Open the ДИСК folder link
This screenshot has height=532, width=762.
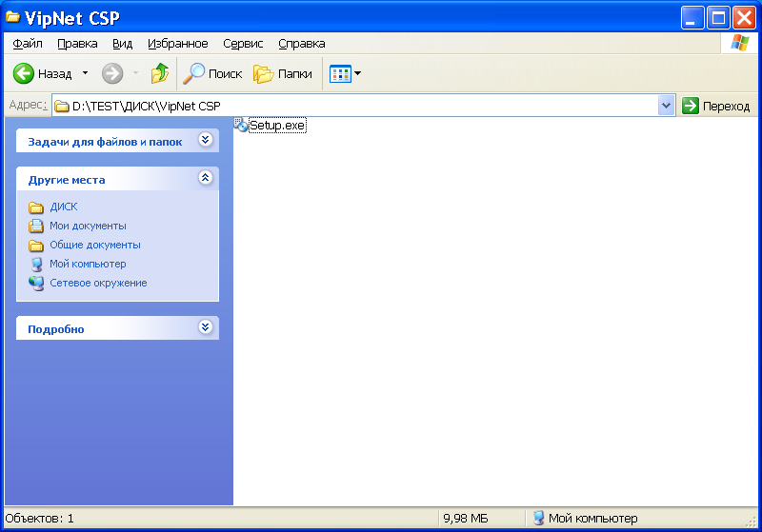point(64,207)
